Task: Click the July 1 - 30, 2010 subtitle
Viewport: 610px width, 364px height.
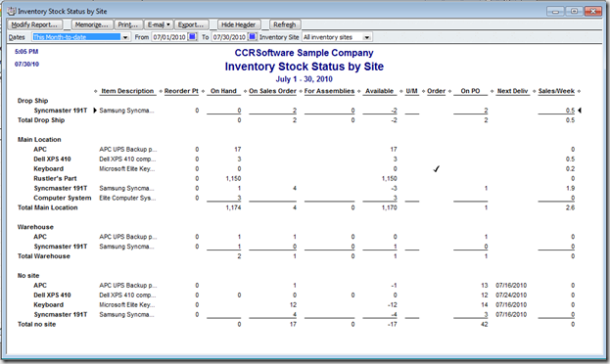Action: coord(305,79)
